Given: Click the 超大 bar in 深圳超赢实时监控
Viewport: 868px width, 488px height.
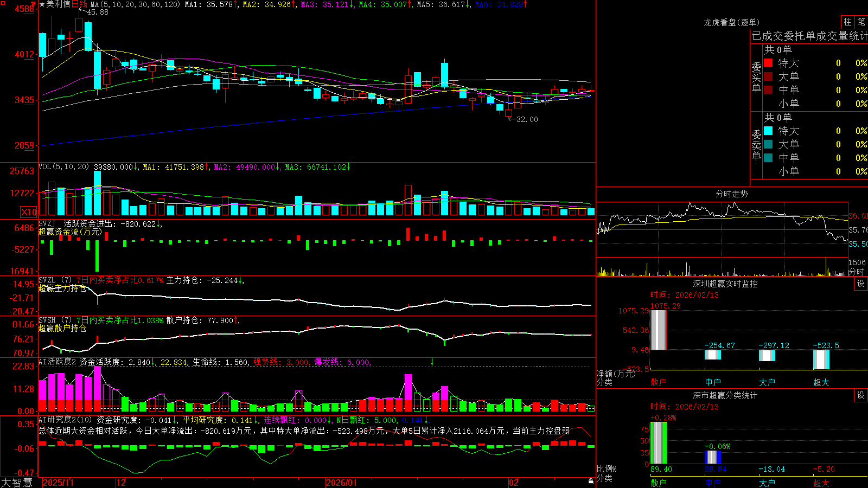Looking at the screenshot, I should (x=821, y=359).
